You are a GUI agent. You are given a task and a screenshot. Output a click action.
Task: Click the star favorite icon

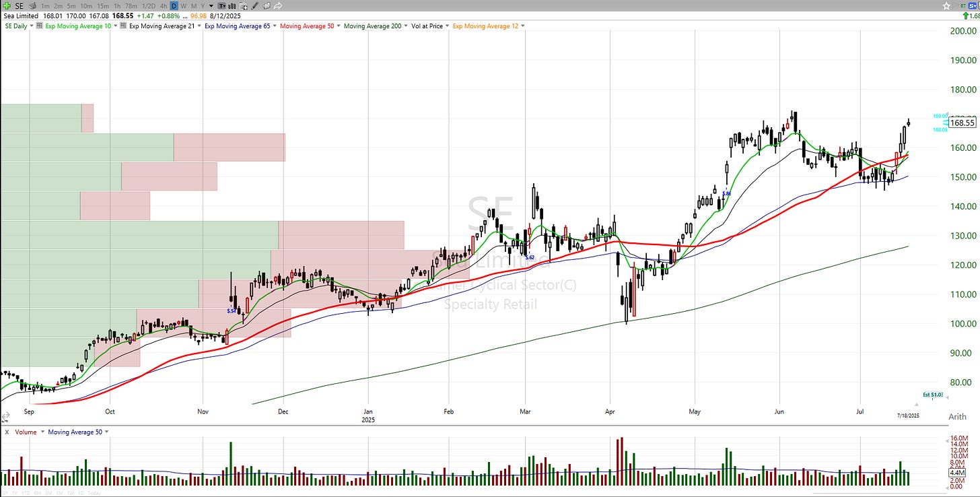click(x=946, y=5)
